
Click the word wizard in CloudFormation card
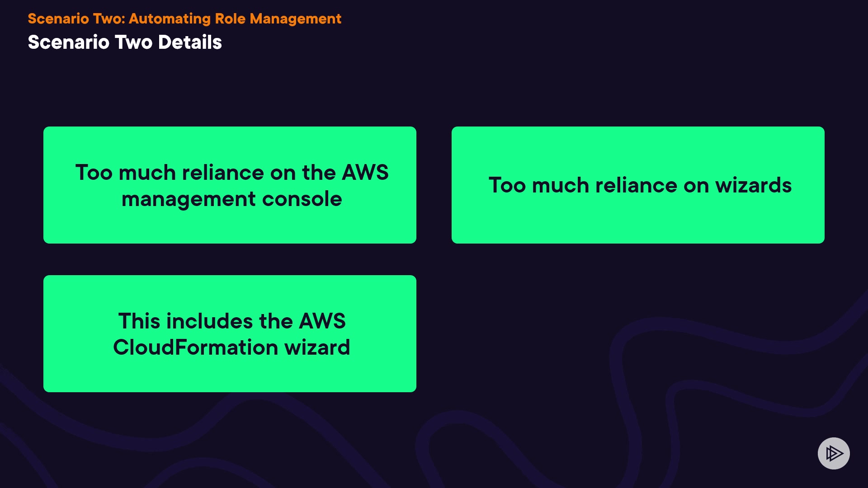click(x=317, y=347)
